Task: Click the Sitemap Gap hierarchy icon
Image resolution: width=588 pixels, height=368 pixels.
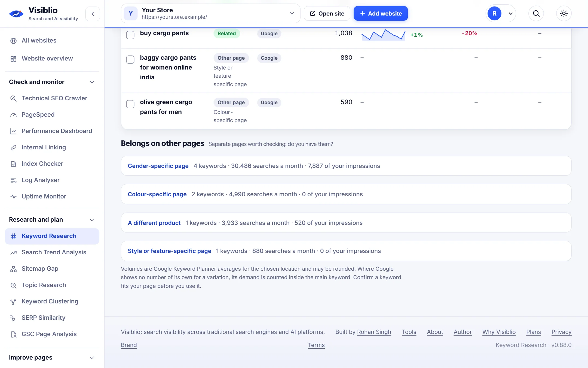Action: pyautogui.click(x=13, y=269)
